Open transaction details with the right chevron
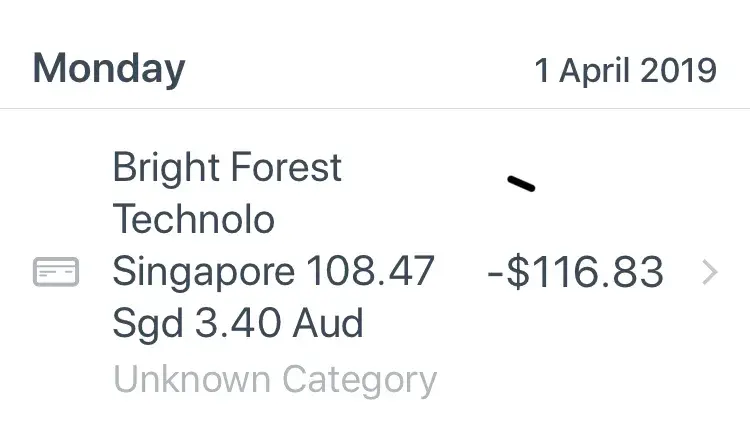 point(709,272)
